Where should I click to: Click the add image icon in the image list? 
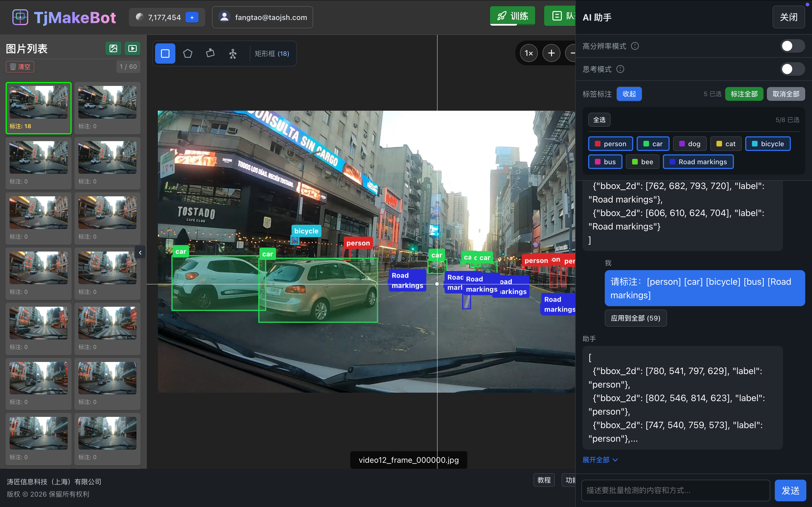point(113,49)
